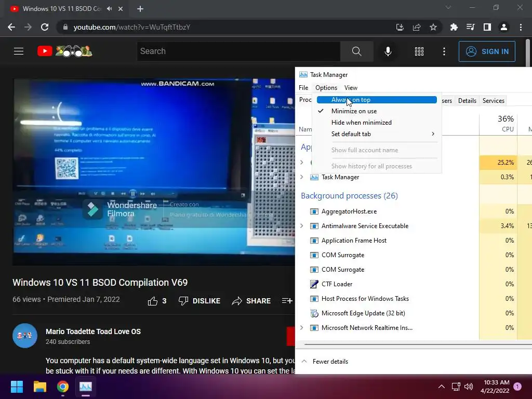Image resolution: width=532 pixels, height=399 pixels.
Task: Expand Microsoft Network Realtime Ins... row
Action: [x=302, y=328]
